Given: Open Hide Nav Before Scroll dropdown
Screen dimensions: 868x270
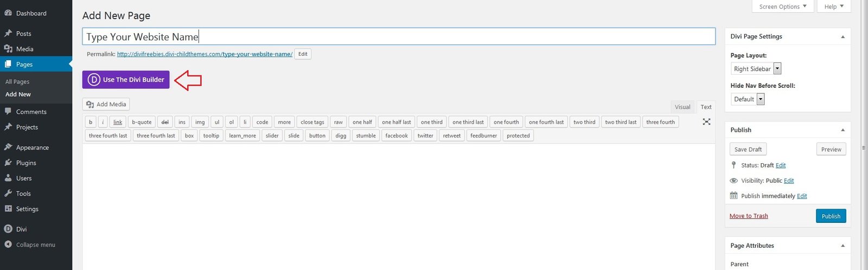Looking at the screenshot, I should coord(748,99).
